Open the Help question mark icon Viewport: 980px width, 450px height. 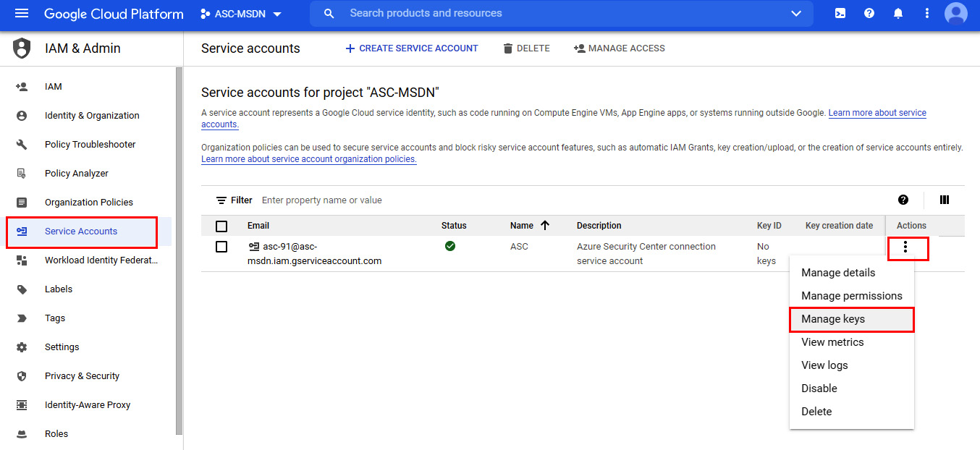tap(869, 14)
